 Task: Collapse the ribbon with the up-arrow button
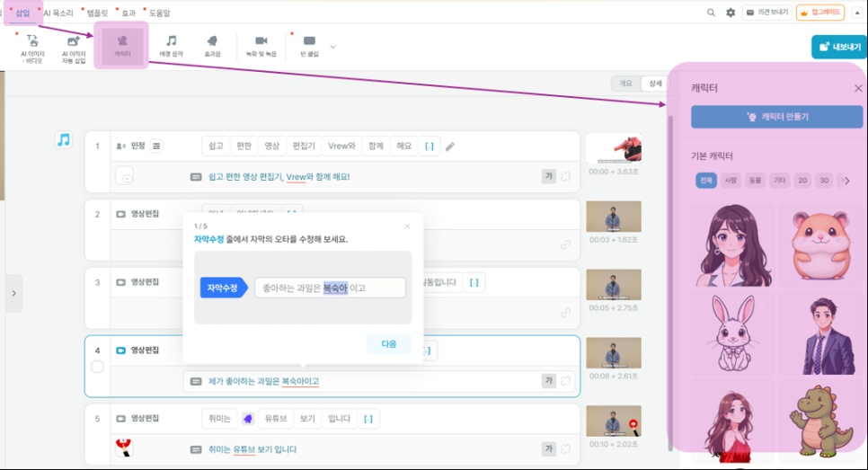coord(857,13)
